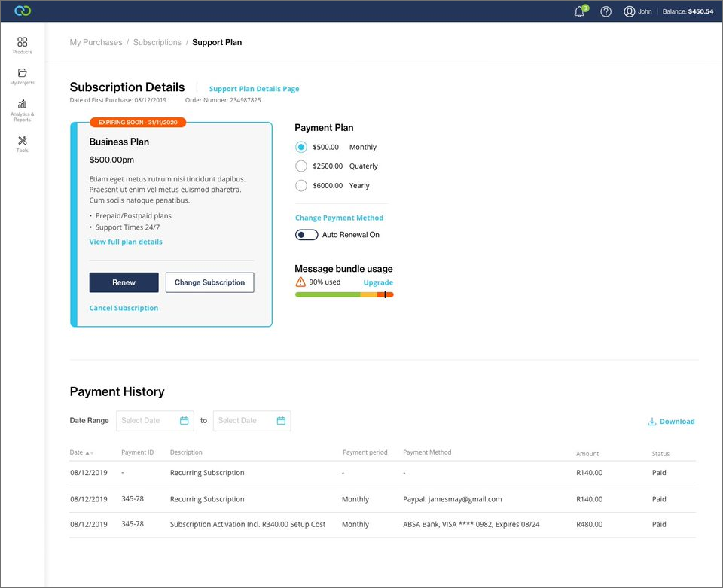Select the $2500.00 Quarterly payment plan
The image size is (723, 588).
click(301, 166)
